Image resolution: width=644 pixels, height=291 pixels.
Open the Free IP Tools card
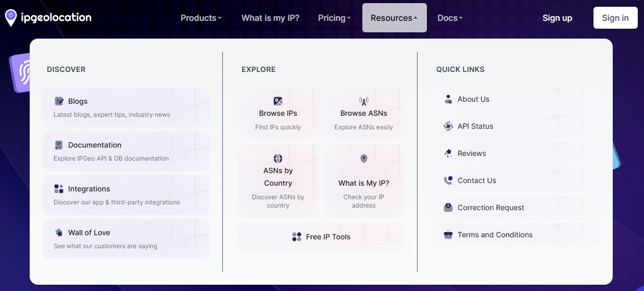click(321, 237)
